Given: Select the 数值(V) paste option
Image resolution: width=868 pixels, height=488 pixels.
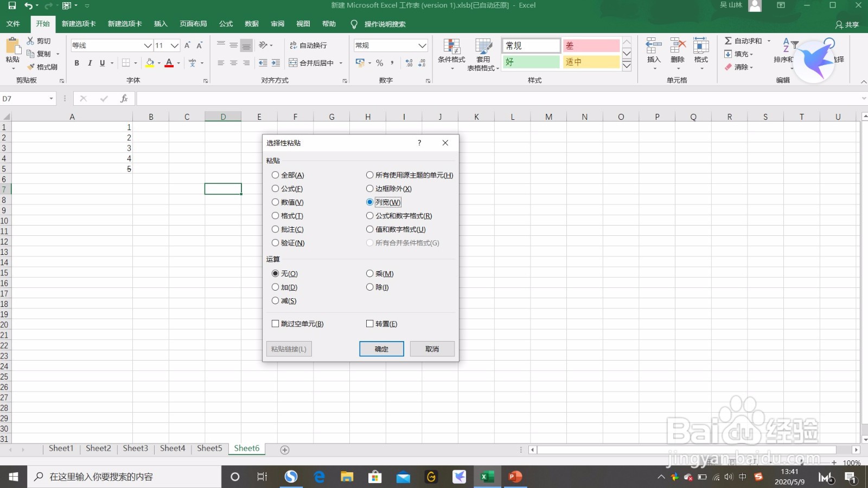Looking at the screenshot, I should point(288,202).
